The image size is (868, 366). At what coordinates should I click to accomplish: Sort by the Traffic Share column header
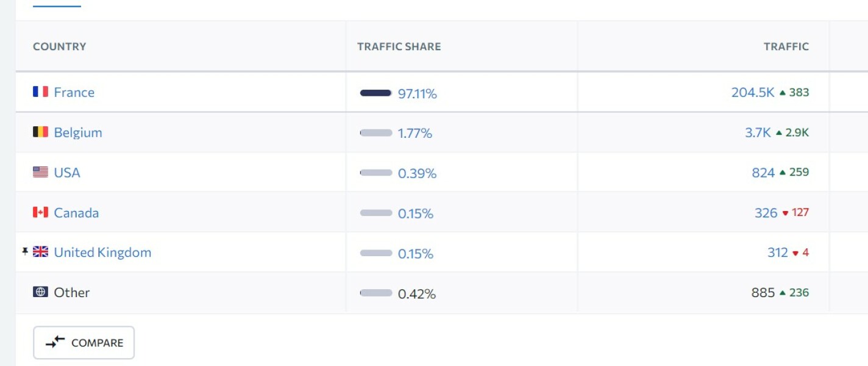[x=399, y=46]
